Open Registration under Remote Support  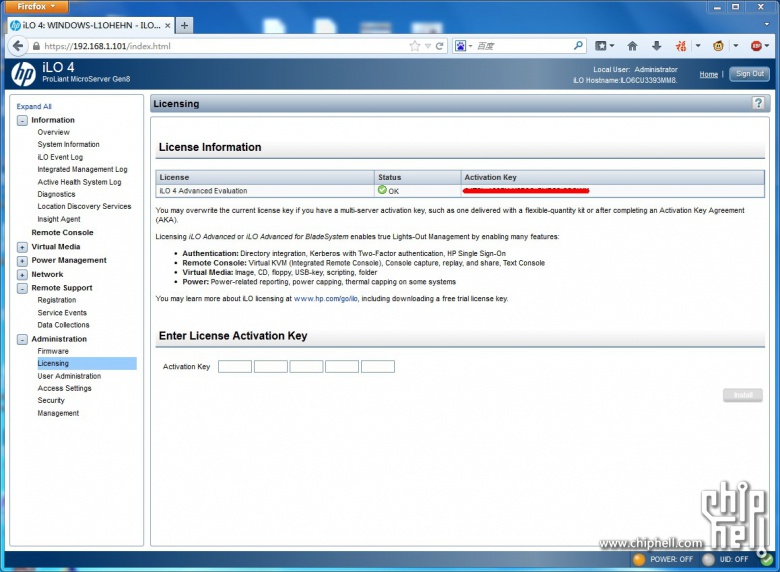pyautogui.click(x=57, y=300)
